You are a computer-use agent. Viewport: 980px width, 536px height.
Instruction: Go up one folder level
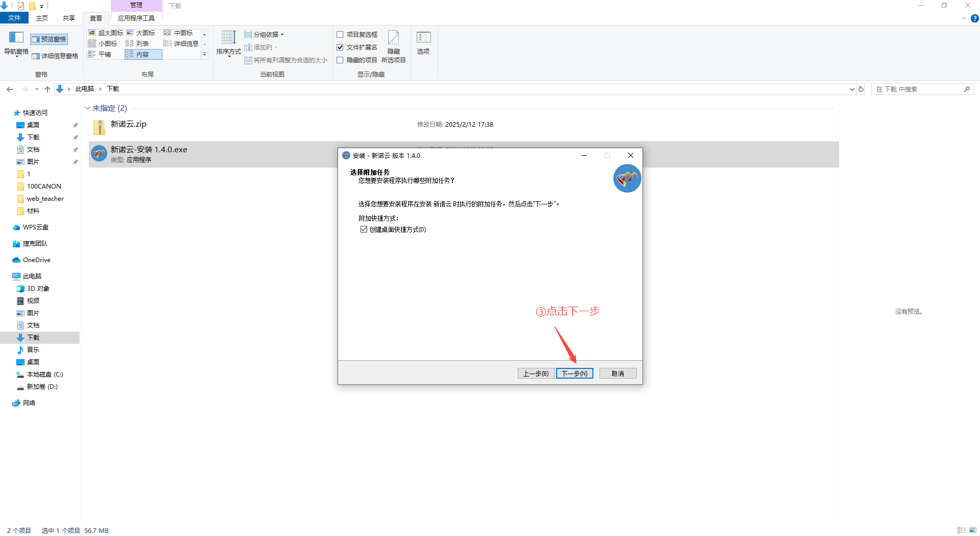pos(47,89)
